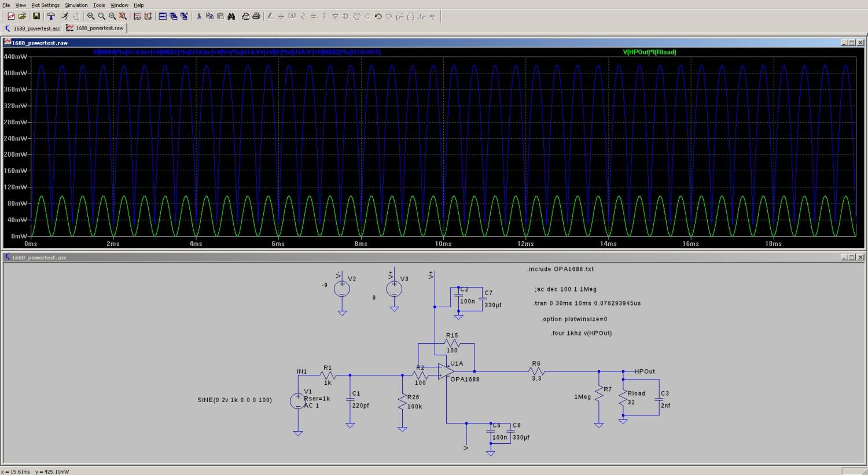Click the .option plotwinsize=0 directive
Viewport: 868px width, 475px height.
pyautogui.click(x=574, y=319)
